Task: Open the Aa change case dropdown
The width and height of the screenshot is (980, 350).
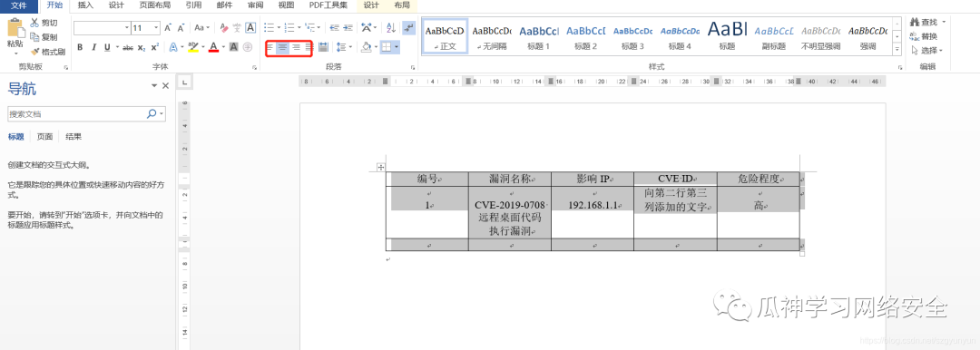Action: pyautogui.click(x=201, y=27)
